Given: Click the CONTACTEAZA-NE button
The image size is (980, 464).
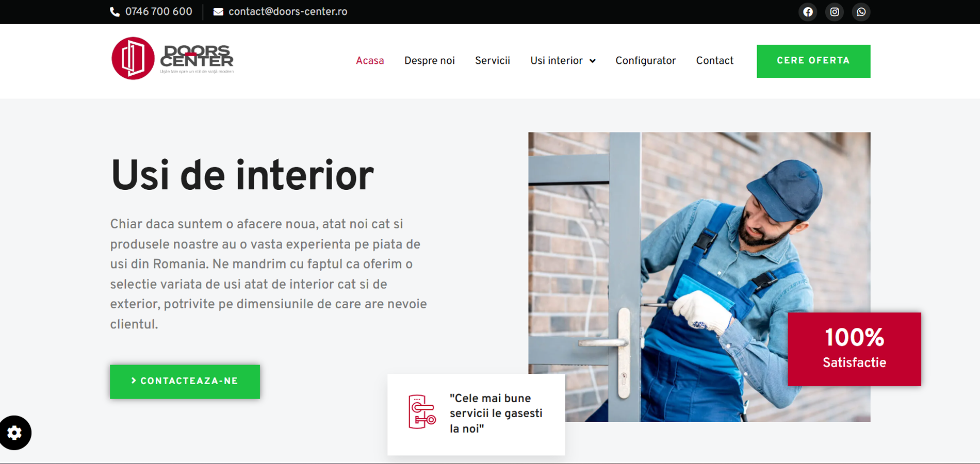Looking at the screenshot, I should (x=185, y=382).
